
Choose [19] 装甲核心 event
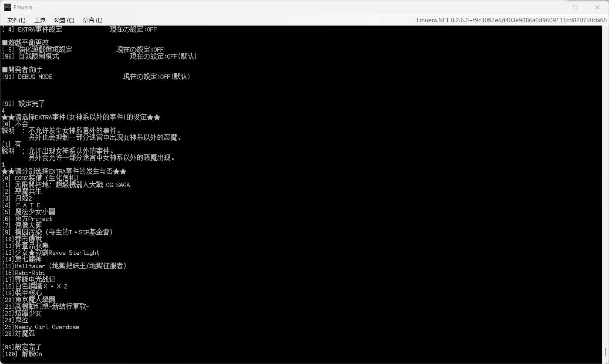click(22, 293)
